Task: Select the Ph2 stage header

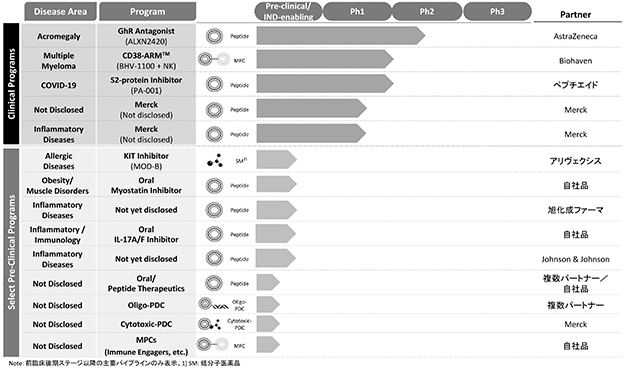Action: point(427,12)
